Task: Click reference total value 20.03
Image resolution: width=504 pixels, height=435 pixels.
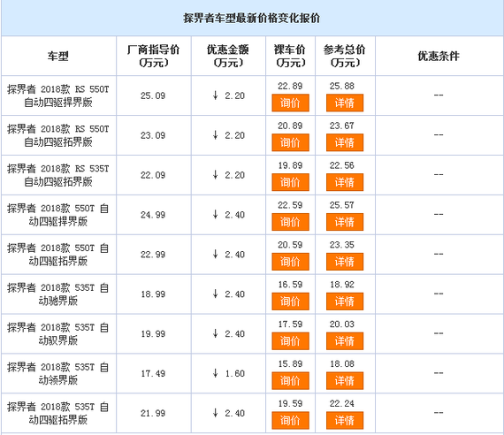Action: pos(342,324)
